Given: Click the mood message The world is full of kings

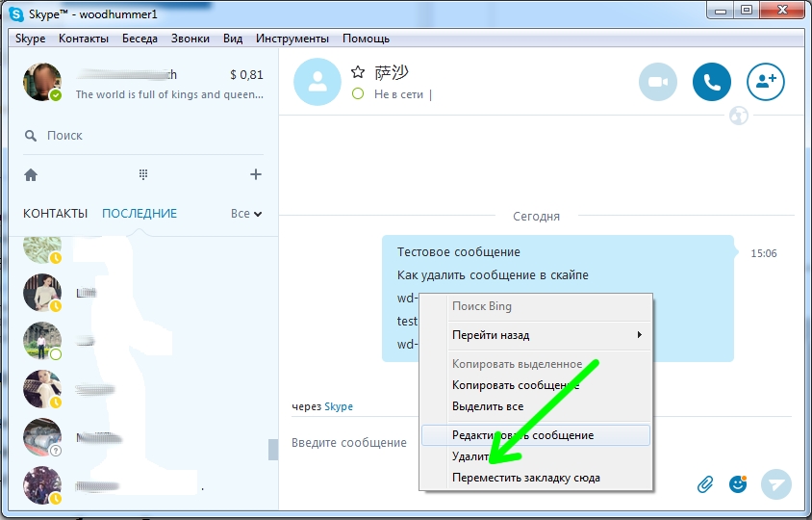Looking at the screenshot, I should coord(169,95).
